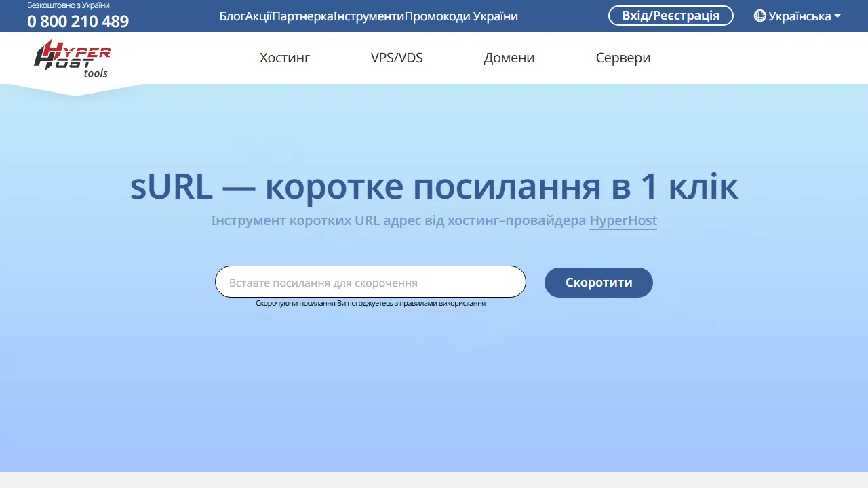Click Промокоди України link
The width and height of the screenshot is (868, 488).
click(460, 16)
